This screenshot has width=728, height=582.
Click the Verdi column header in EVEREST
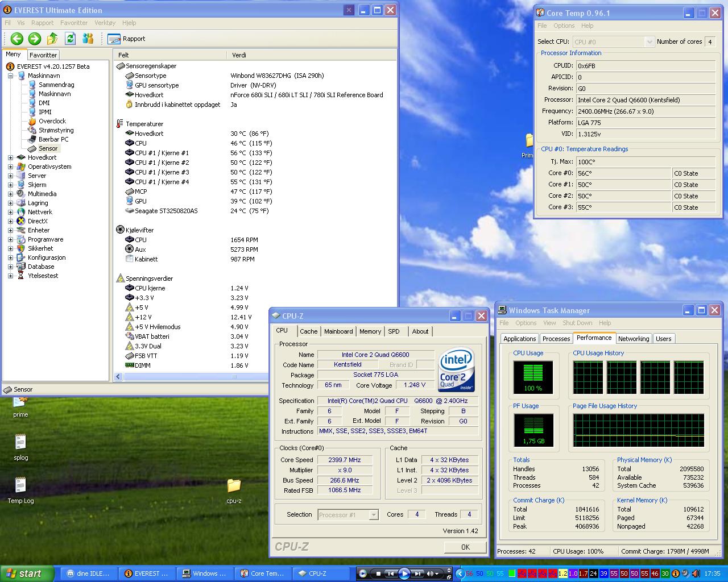point(312,55)
